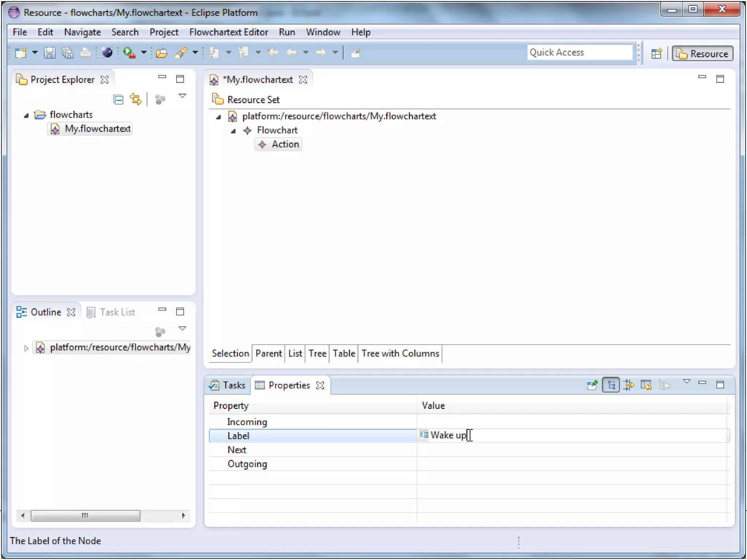Collapse the Flowchart tree node
The width and height of the screenshot is (747, 560).
click(233, 131)
